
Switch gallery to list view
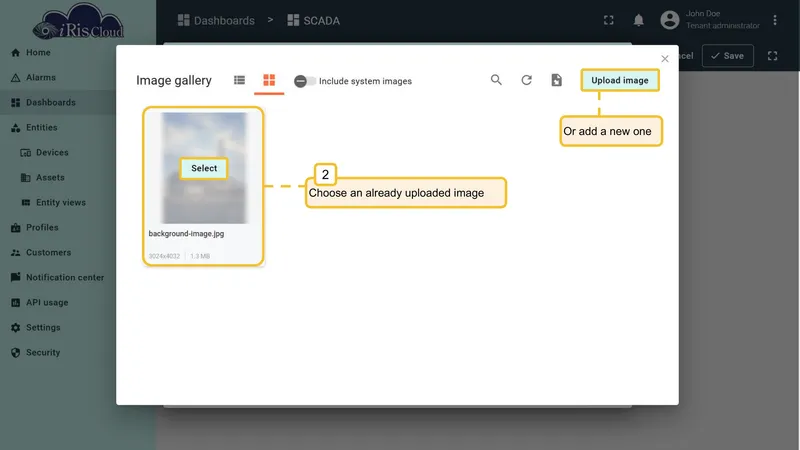pyautogui.click(x=239, y=80)
